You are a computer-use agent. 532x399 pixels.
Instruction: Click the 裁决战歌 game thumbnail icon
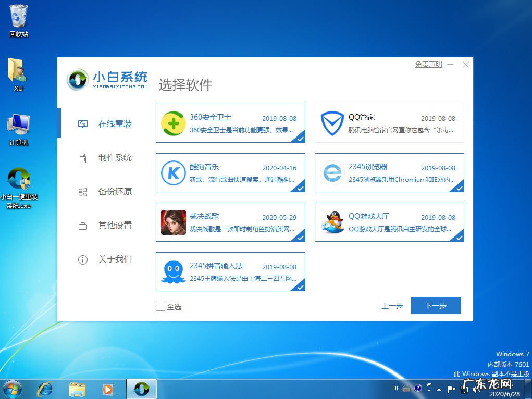[174, 222]
